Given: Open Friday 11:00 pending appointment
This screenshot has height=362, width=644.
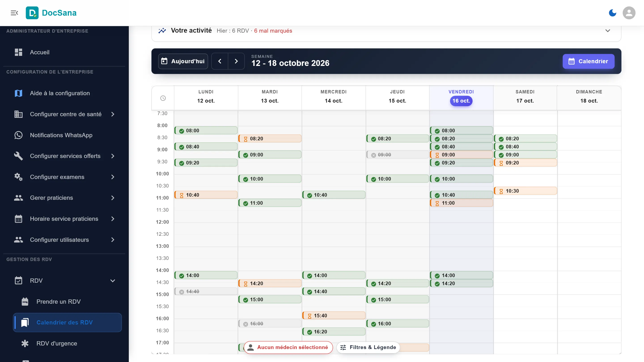Looking at the screenshot, I should [x=462, y=203].
